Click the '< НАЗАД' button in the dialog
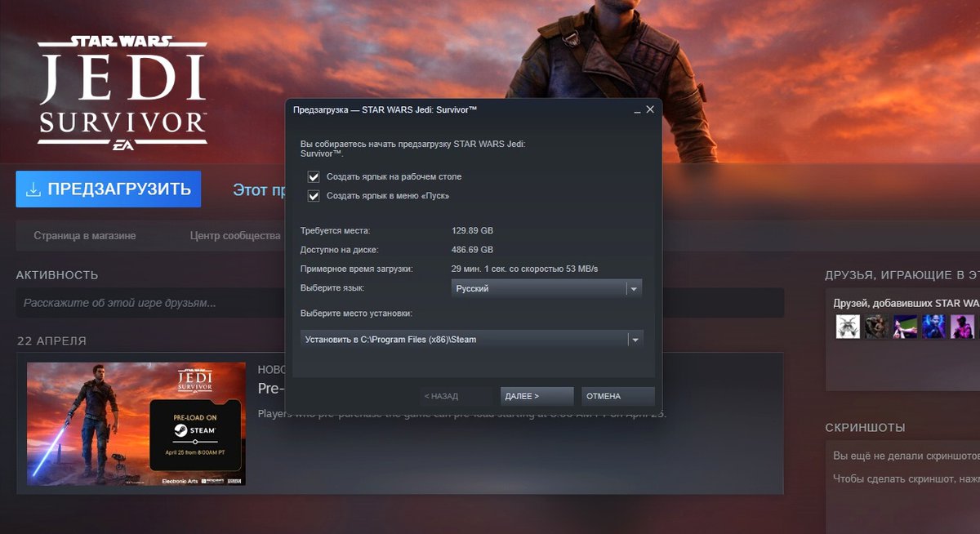Image resolution: width=980 pixels, height=534 pixels. pyautogui.click(x=441, y=396)
